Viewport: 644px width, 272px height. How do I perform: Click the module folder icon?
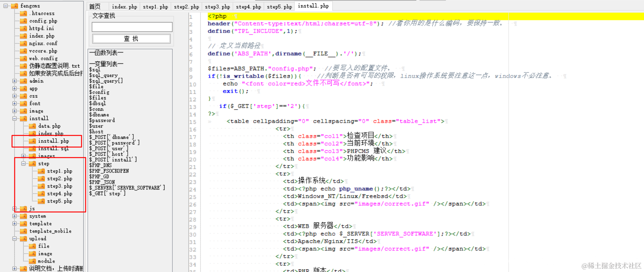[x=33, y=261]
